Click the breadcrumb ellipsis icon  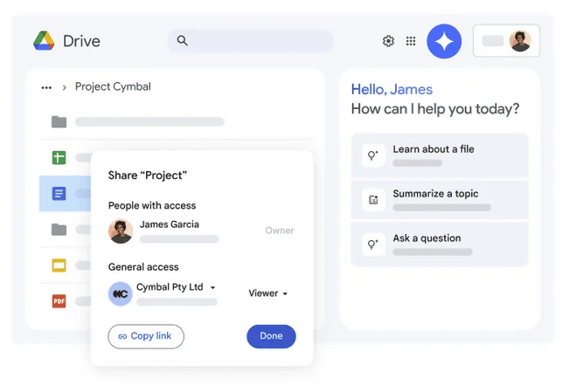(46, 87)
